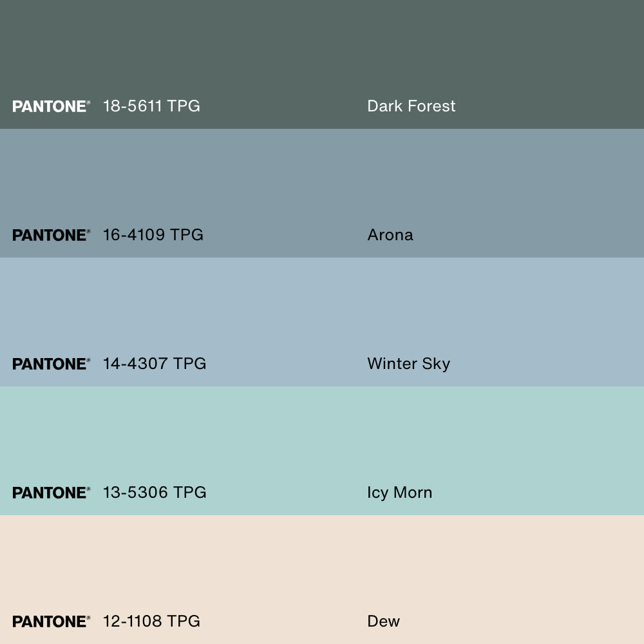This screenshot has height=644, width=644.
Task: Click the "Winter Sky" name label
Action: [408, 364]
